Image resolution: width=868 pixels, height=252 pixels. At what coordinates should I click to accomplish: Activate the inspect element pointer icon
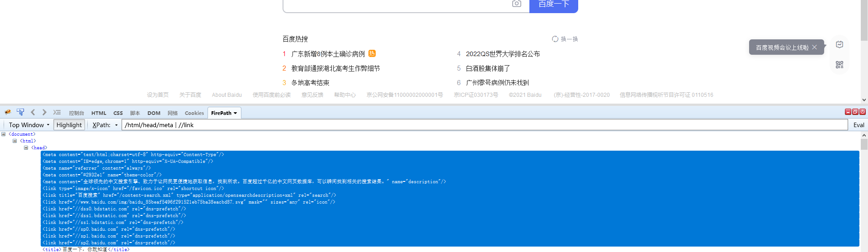point(20,112)
